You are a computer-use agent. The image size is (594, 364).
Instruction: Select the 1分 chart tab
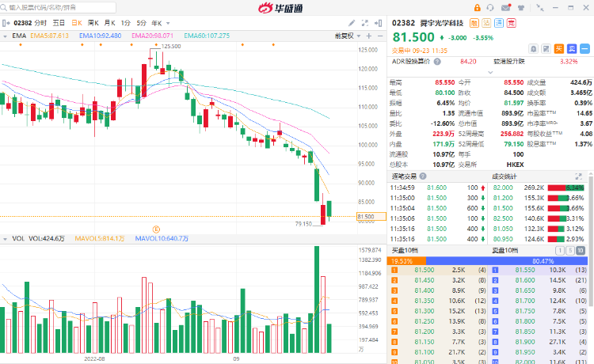125,23
